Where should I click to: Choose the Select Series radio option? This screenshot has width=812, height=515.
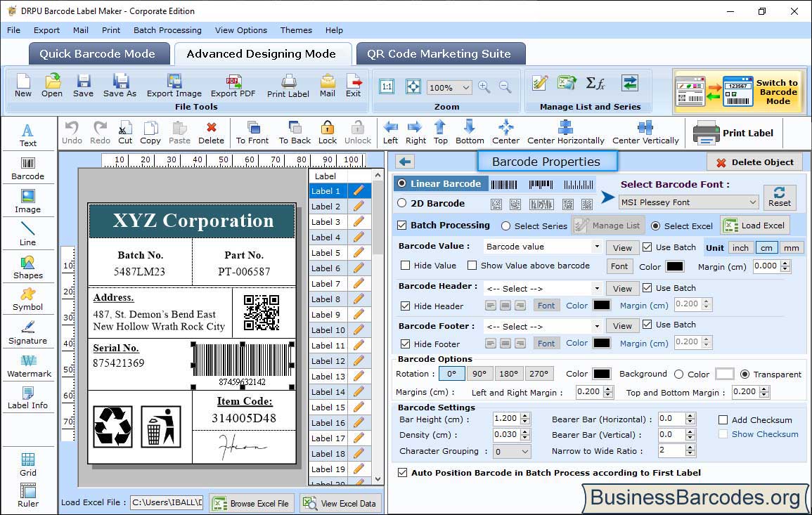[506, 226]
